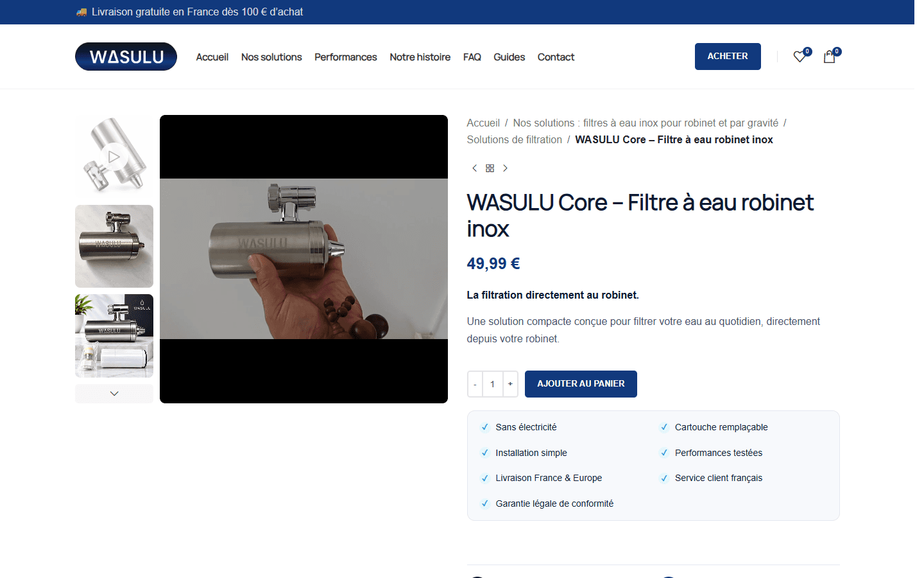Click the quantity input field

click(493, 384)
